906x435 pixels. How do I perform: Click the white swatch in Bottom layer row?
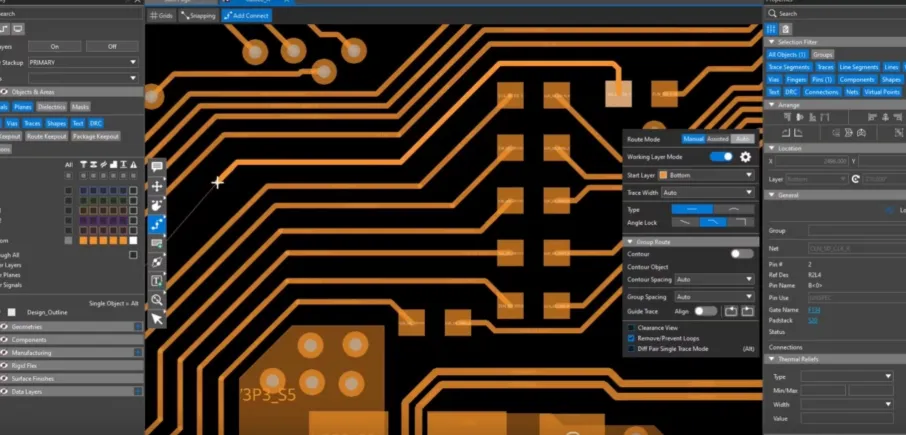coord(133,241)
